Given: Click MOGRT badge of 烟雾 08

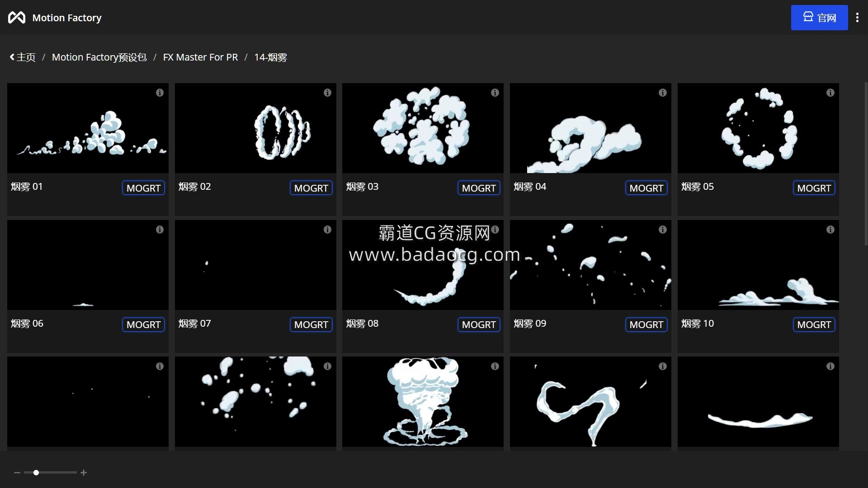Looking at the screenshot, I should (479, 324).
